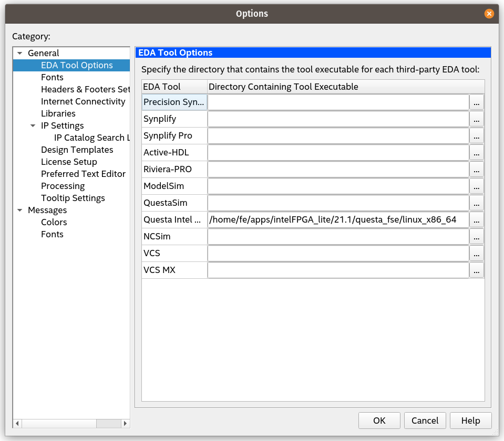Select Colors under Messages
The height and width of the screenshot is (441, 504).
54,222
